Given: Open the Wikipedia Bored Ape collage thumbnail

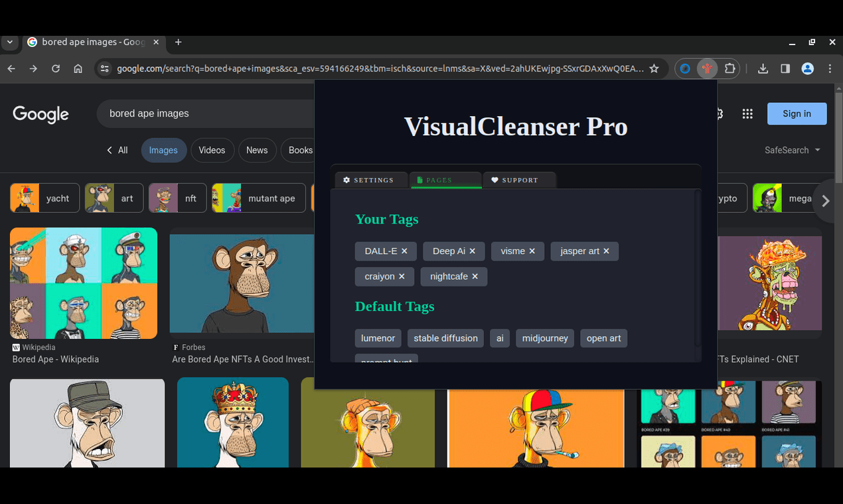Looking at the screenshot, I should [x=84, y=283].
